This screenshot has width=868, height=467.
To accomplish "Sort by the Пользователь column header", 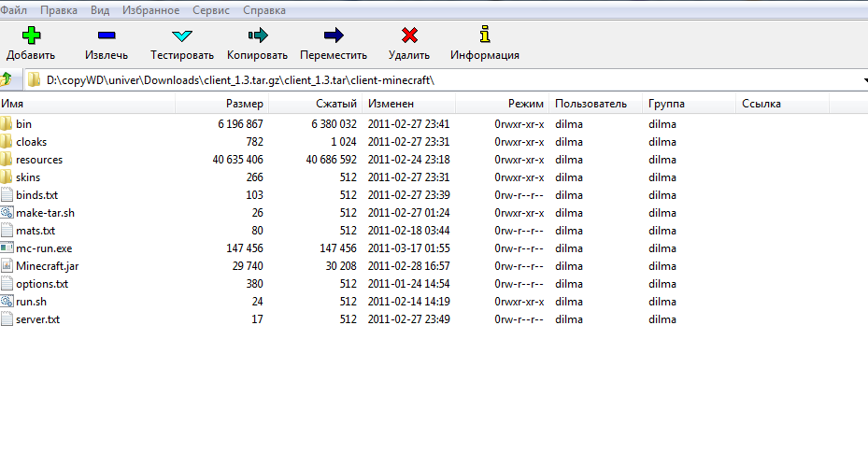I will 596,104.
